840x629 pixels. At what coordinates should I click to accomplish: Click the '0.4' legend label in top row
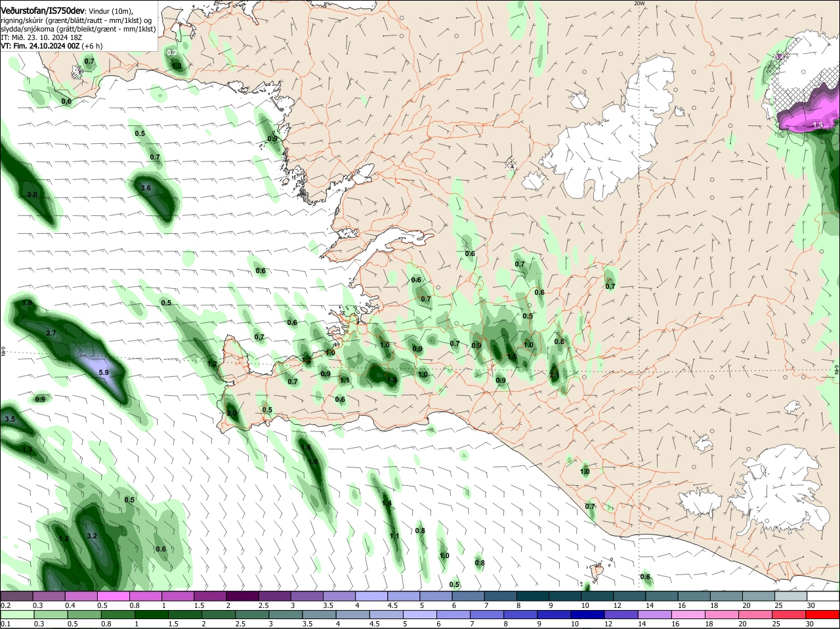[70, 605]
